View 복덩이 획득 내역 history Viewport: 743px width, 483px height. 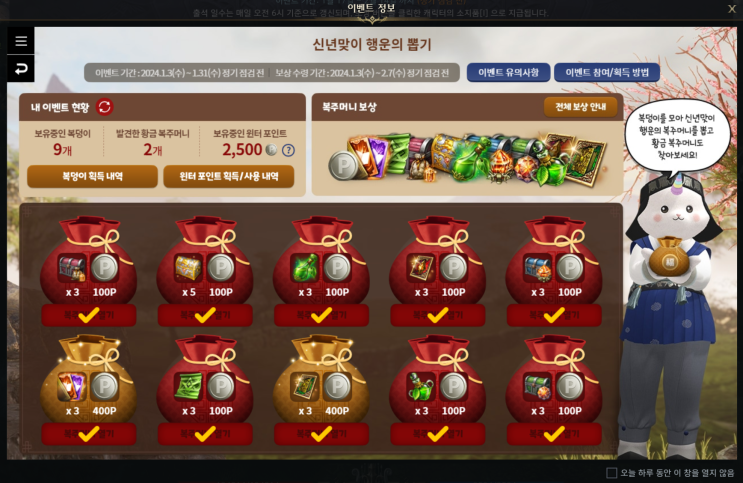coord(92,176)
